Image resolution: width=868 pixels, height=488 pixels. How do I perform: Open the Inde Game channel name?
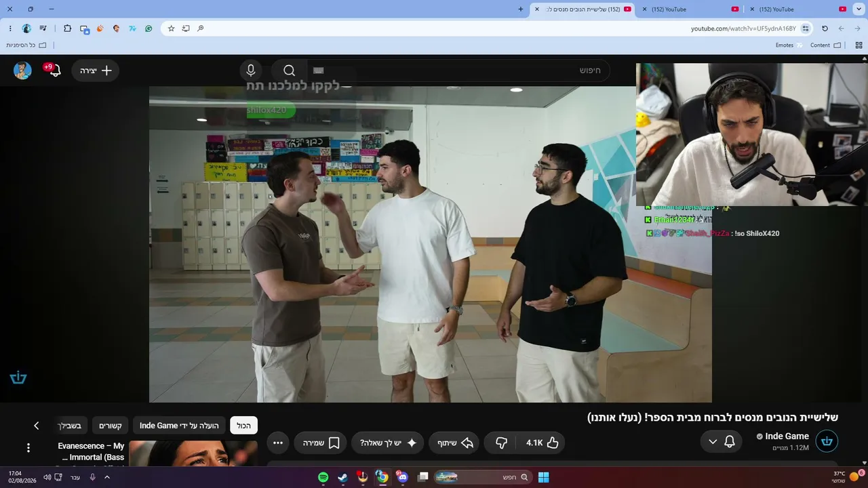point(787,436)
